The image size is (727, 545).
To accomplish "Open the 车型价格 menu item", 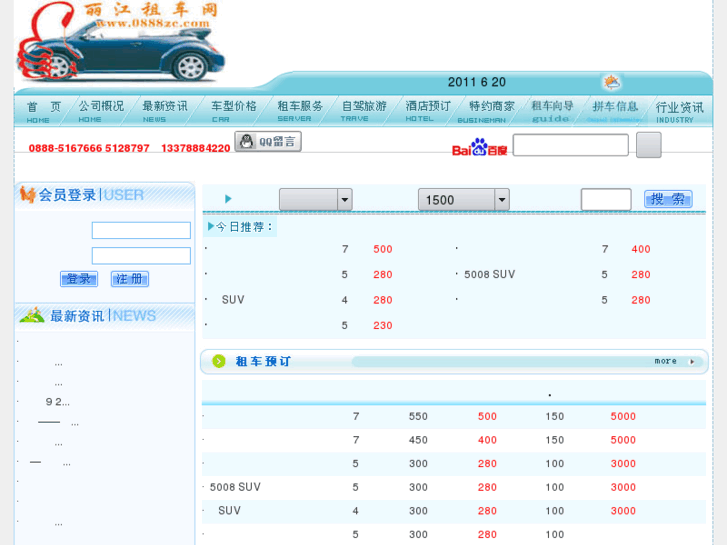I will coord(232,110).
